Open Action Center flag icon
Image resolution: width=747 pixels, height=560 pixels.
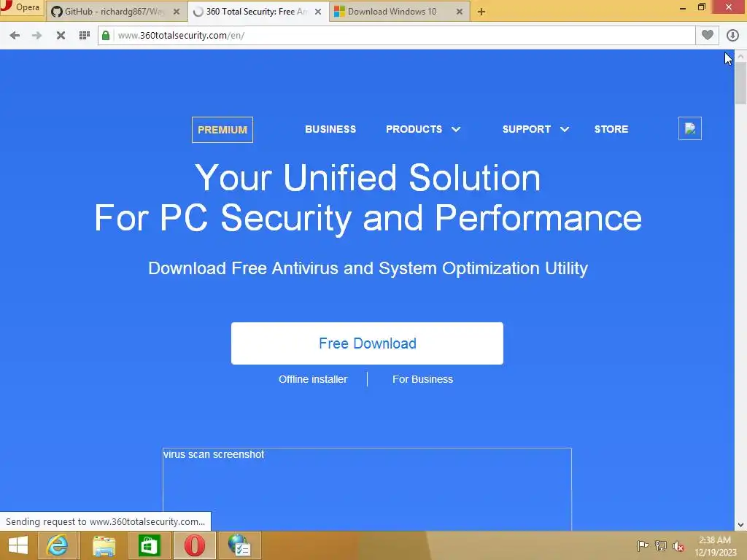[x=643, y=545]
